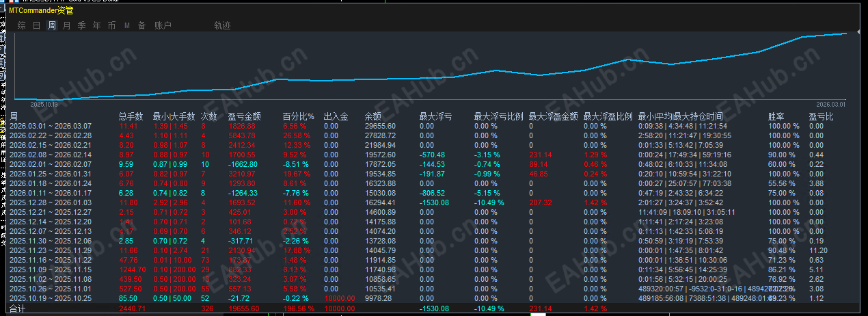The height and width of the screenshot is (316, 868).
Task: Click the 百分比% column header
Action: pos(298,116)
